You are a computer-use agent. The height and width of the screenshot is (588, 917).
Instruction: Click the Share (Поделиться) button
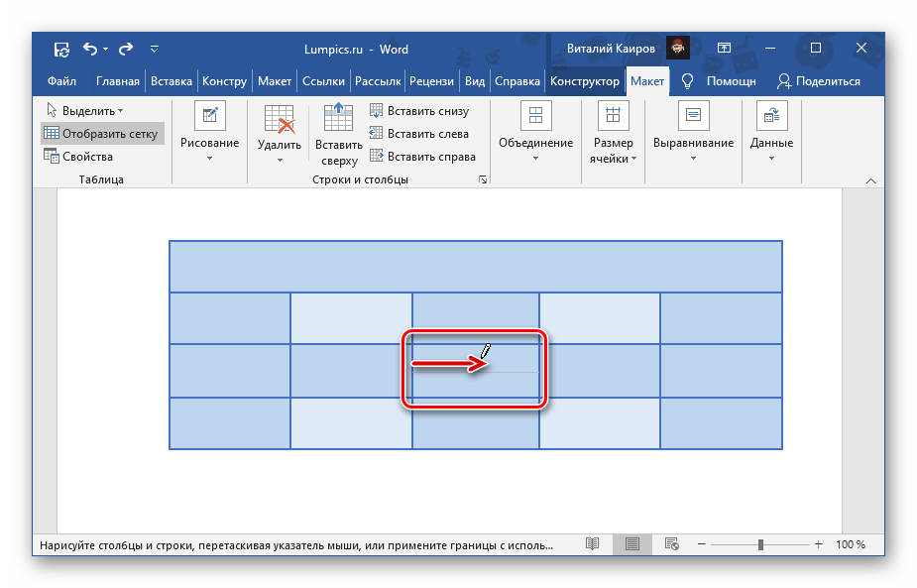pyautogui.click(x=819, y=81)
